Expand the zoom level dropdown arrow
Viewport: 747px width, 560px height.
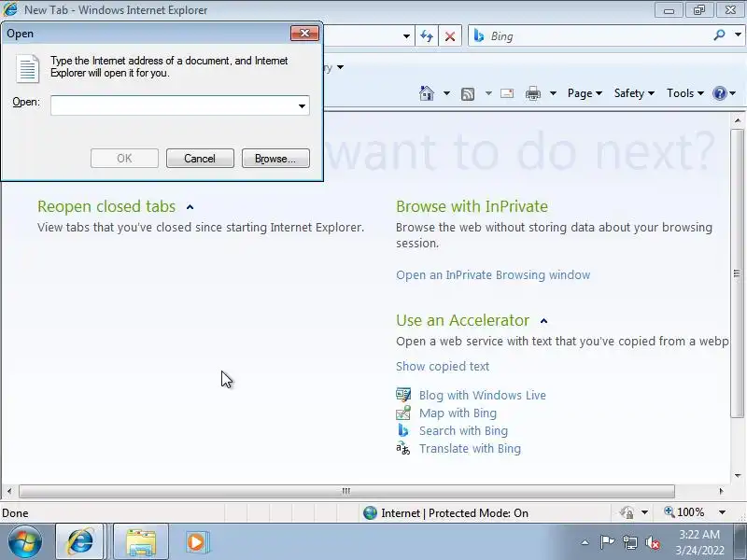click(x=722, y=512)
